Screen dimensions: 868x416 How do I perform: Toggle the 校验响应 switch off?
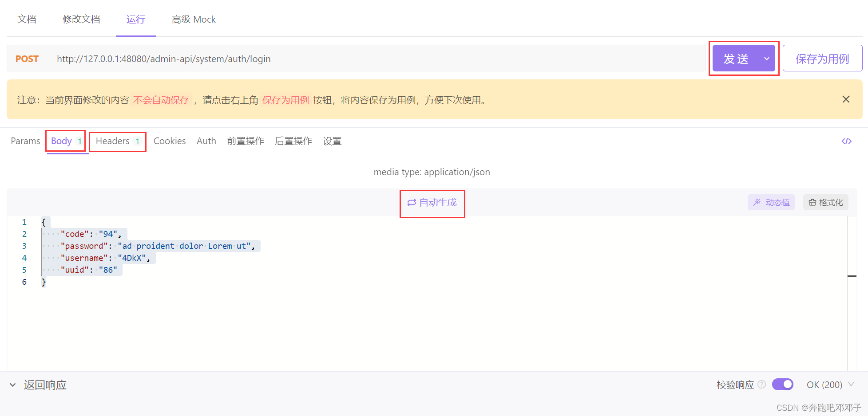pyautogui.click(x=782, y=385)
